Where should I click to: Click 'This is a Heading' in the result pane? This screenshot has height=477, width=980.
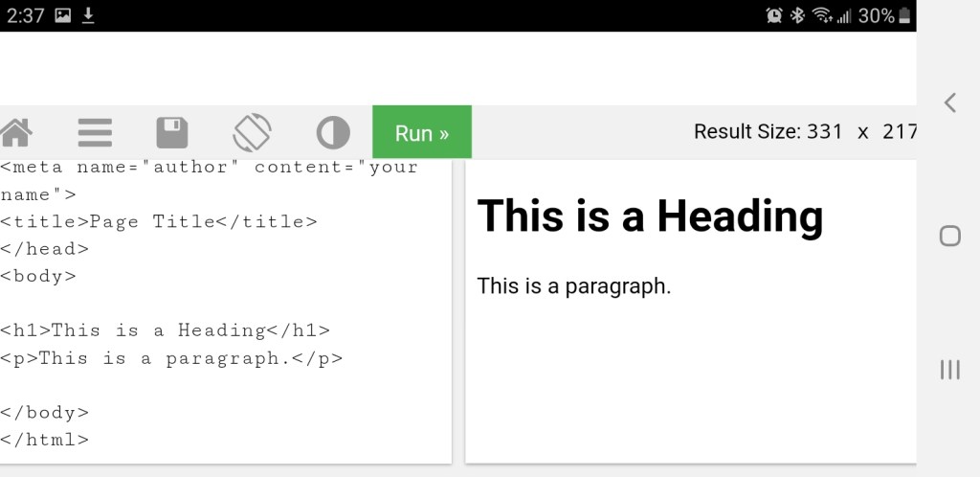pos(649,216)
